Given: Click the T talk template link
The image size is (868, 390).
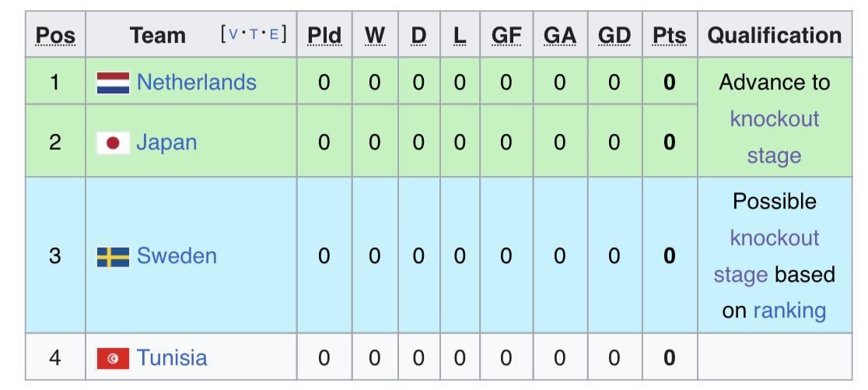Looking at the screenshot, I should tap(254, 34).
